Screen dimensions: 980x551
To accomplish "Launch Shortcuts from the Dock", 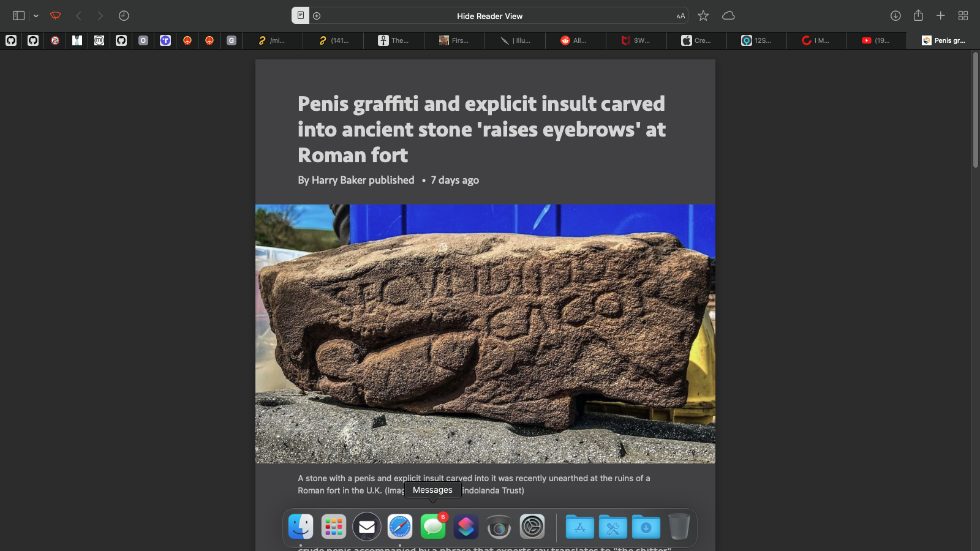I will point(466,527).
